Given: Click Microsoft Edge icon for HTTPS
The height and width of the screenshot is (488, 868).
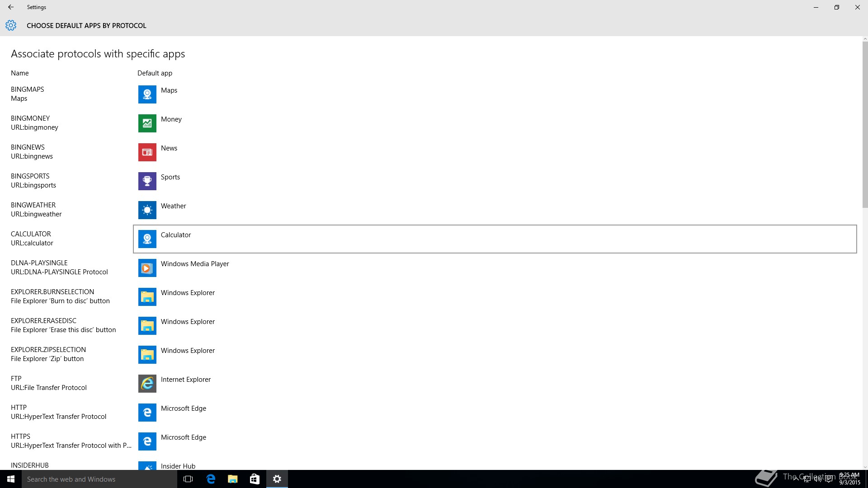Looking at the screenshot, I should point(147,441).
